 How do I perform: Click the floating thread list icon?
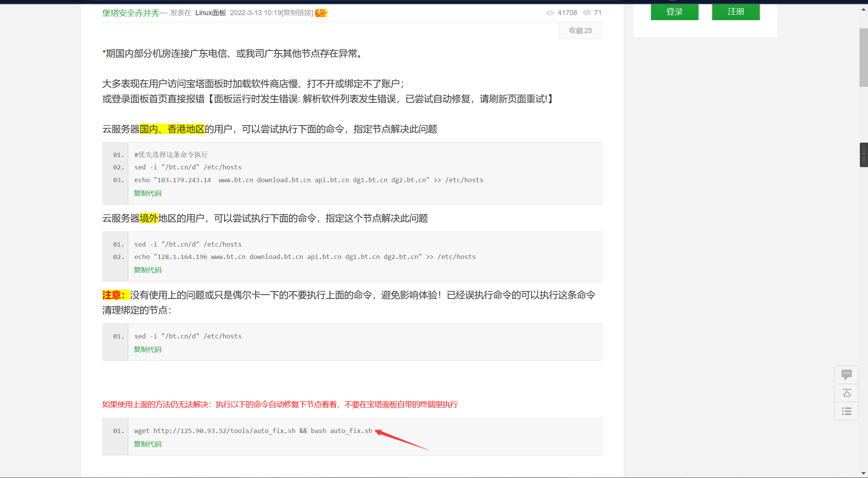(847, 411)
